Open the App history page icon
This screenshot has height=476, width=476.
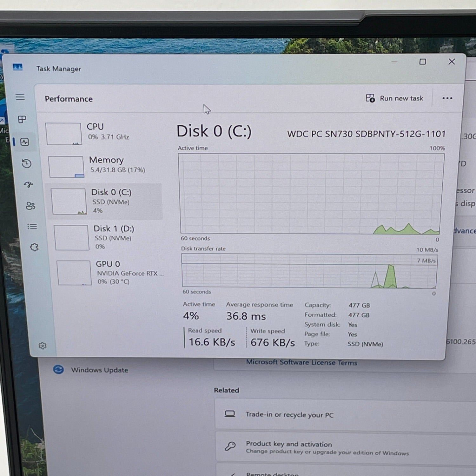pyautogui.click(x=27, y=163)
